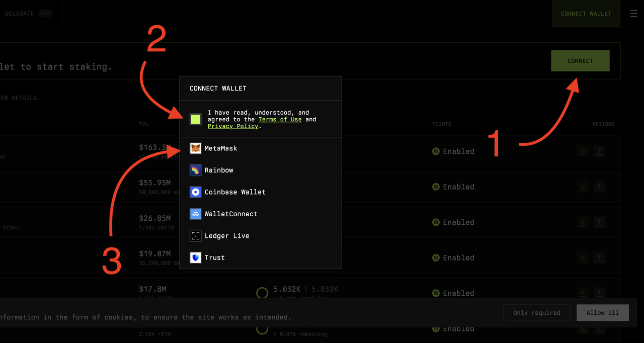Click deposit icon in the $19.87M row

583,258
